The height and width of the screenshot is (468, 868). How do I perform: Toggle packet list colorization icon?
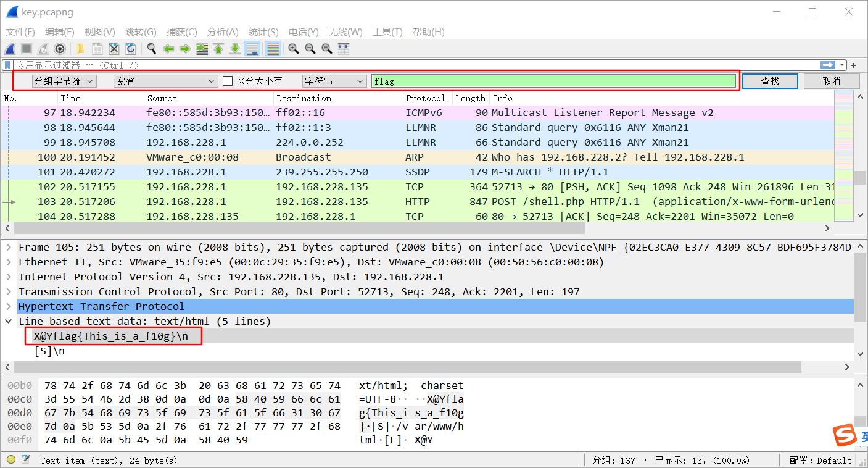point(273,49)
